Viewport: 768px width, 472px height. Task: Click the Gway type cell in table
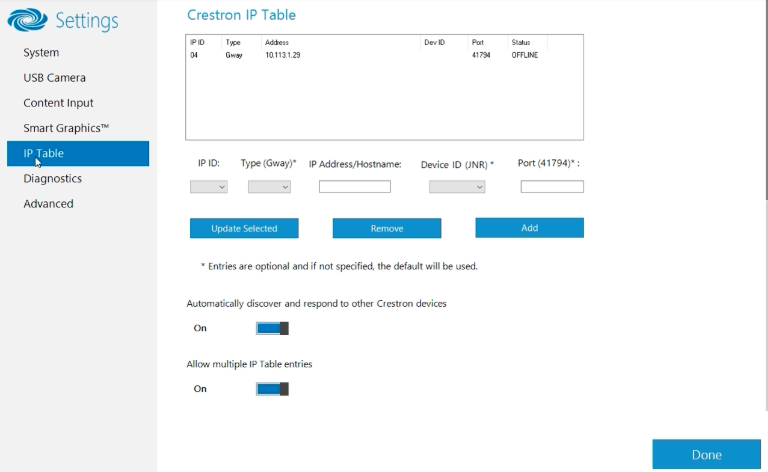pyautogui.click(x=234, y=55)
